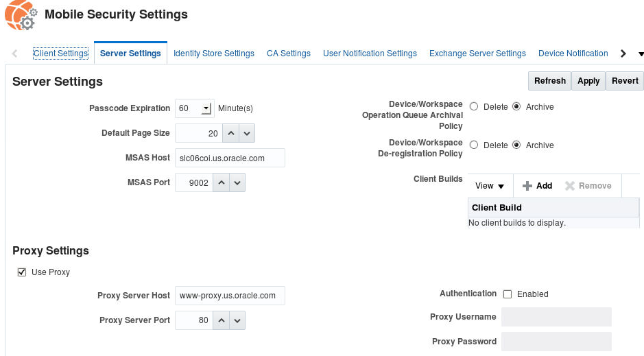Expand the Client Builds View menu
Screen dimensions: 644x356
click(x=489, y=186)
